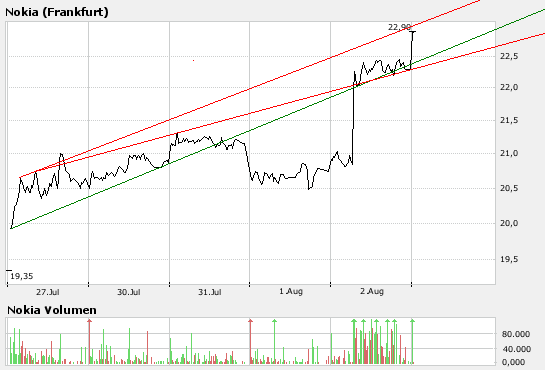
Task: Click the Nokia (Frankfurt) chart title
Action: (x=57, y=12)
